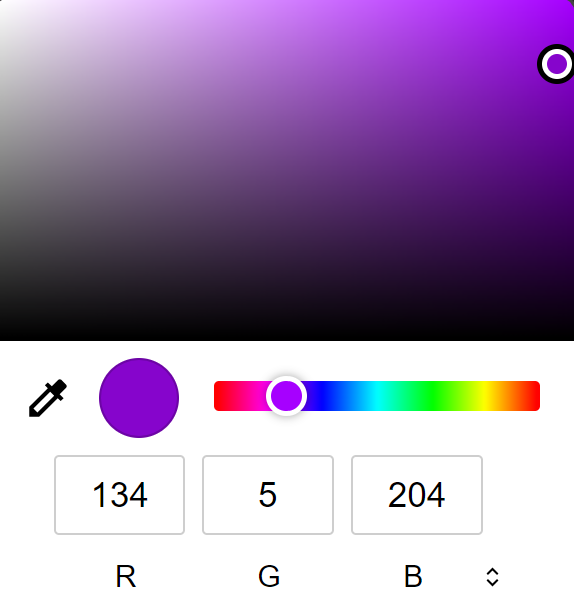This screenshot has width=575, height=610.
Task: Click the yellow region of hue slider
Action: [485, 396]
